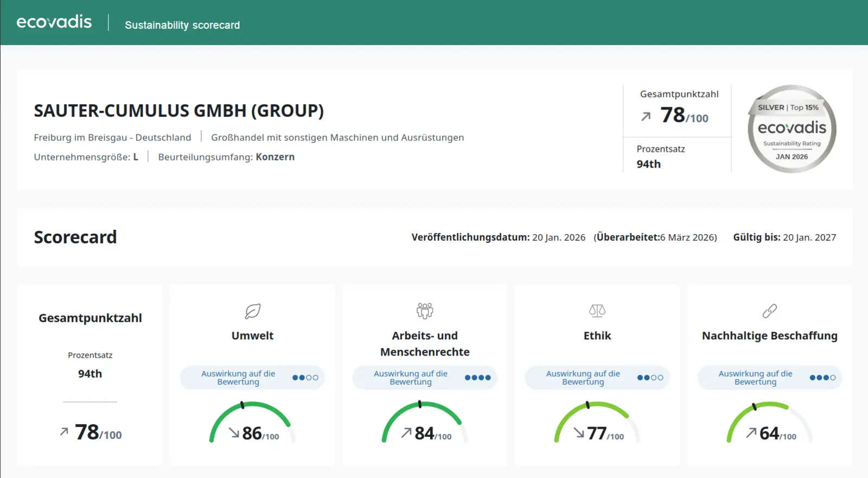Click the upward trend arrow next to score 64
The height and width of the screenshot is (478, 868).
(751, 432)
